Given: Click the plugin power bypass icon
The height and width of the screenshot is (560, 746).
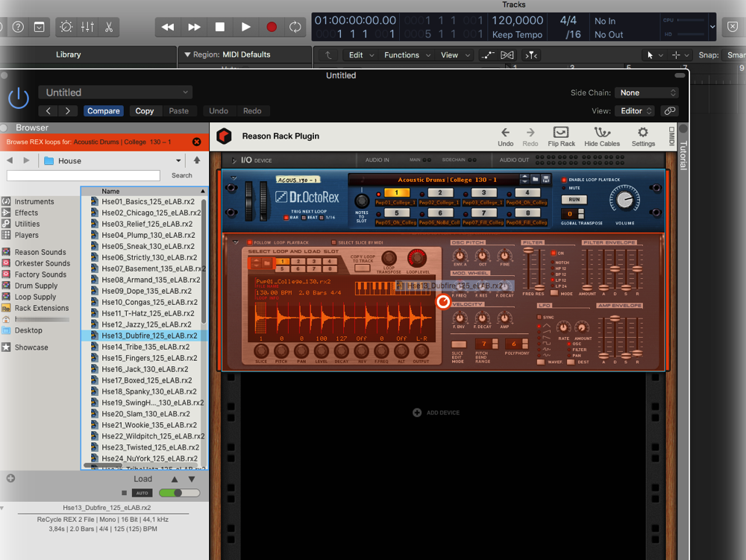Looking at the screenshot, I should click(19, 98).
